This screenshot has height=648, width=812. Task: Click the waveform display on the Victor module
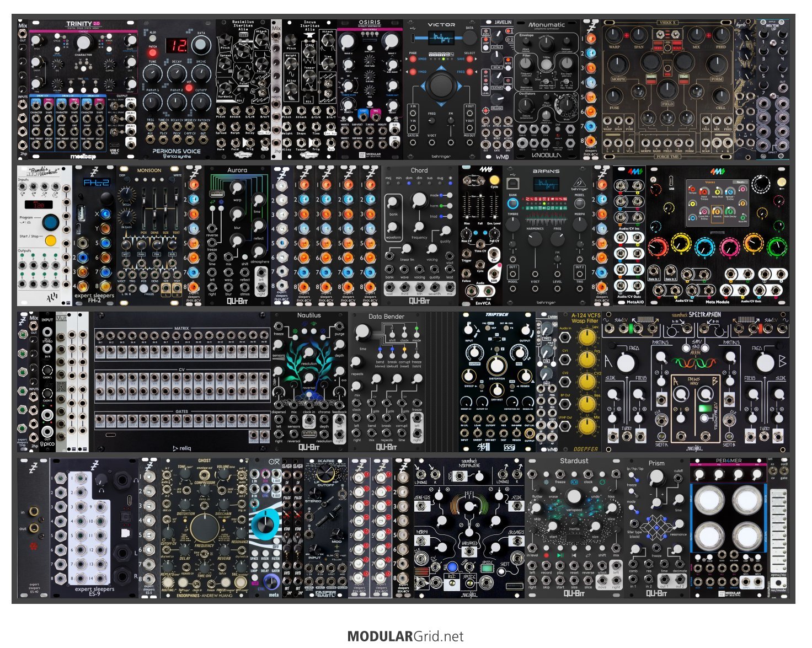(442, 38)
